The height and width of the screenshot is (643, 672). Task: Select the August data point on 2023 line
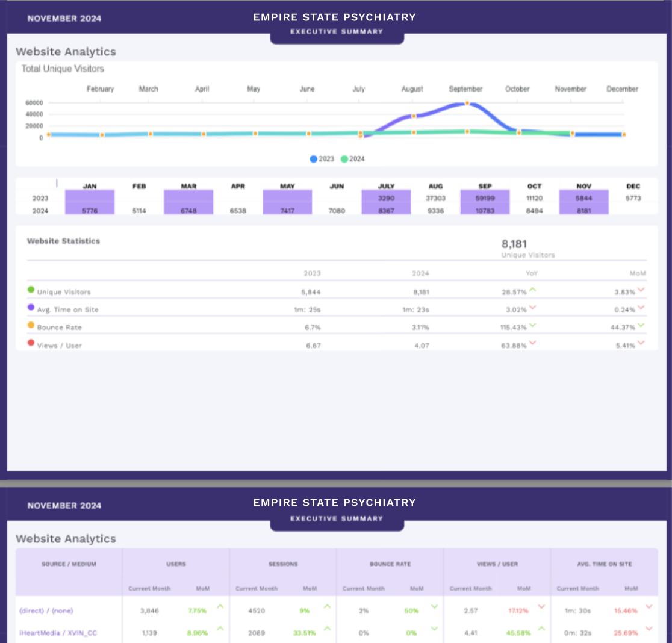[x=414, y=116]
